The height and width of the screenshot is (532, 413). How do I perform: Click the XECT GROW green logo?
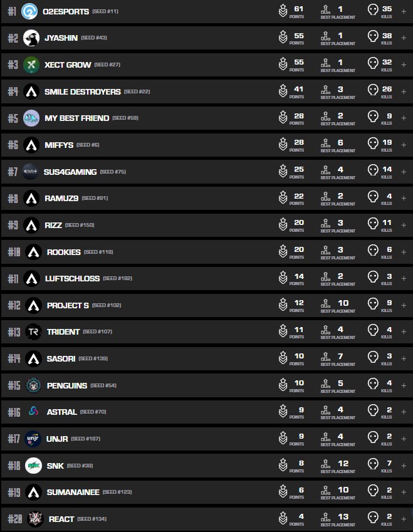31,65
